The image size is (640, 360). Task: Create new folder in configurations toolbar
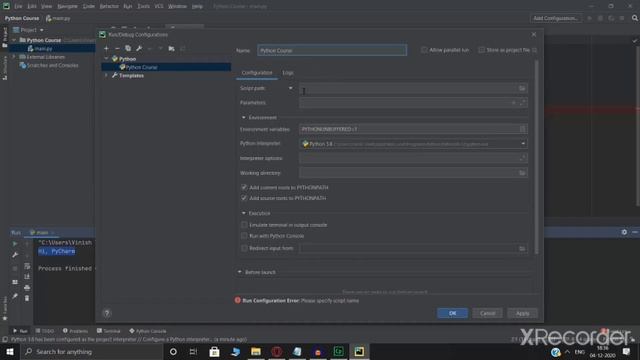tap(171, 49)
